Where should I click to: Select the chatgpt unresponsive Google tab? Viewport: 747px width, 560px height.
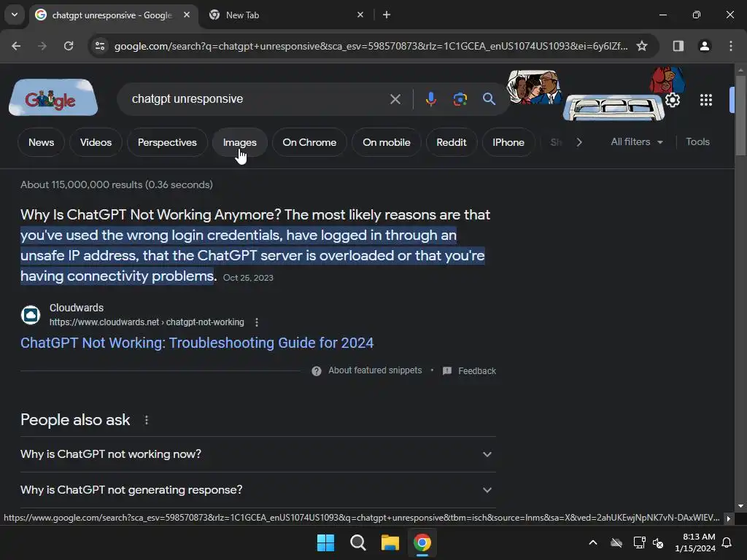pos(113,15)
